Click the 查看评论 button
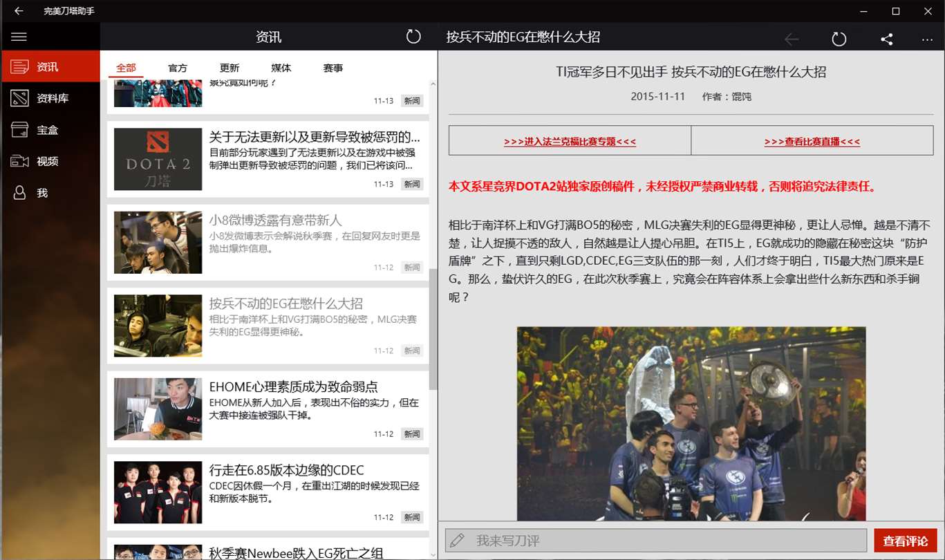Viewport: 945px width, 560px height. click(x=906, y=541)
